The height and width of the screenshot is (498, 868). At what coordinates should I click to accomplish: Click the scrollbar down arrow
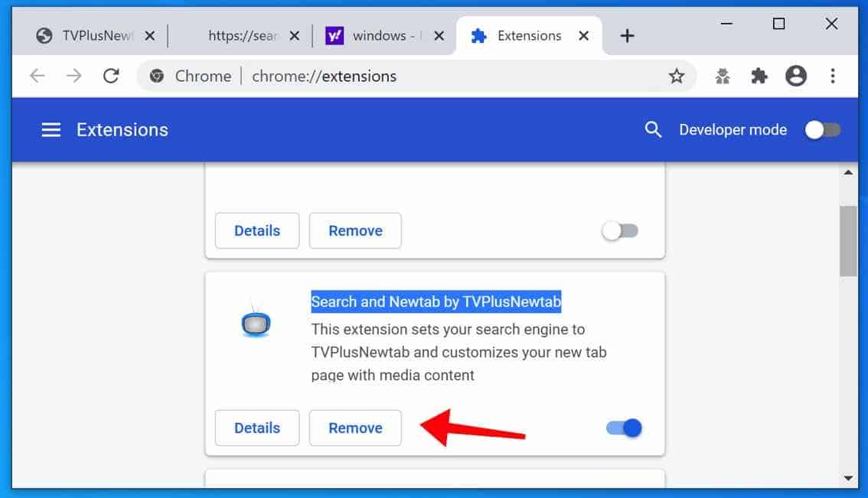(x=848, y=478)
